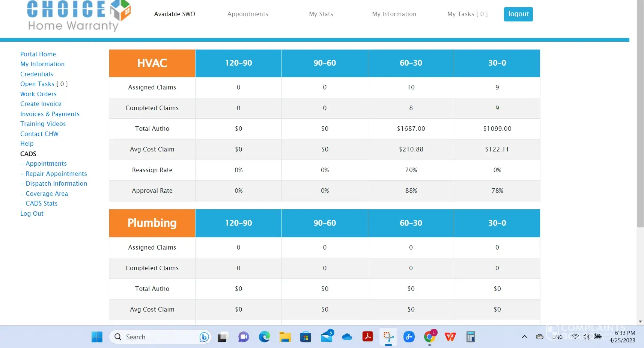The image size is (644, 348).
Task: Click the Choice Home Warranty logo
Action: pos(79,16)
